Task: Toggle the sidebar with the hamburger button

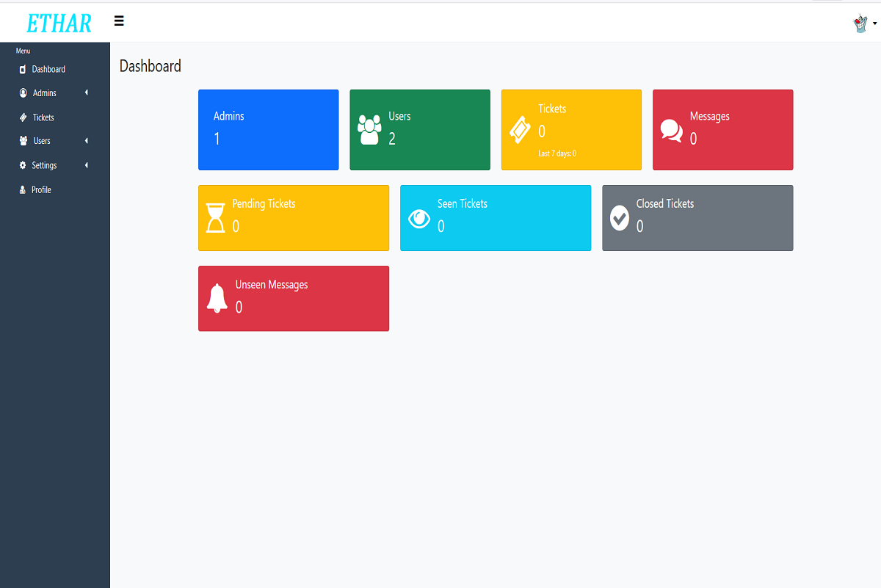Action: pos(119,21)
